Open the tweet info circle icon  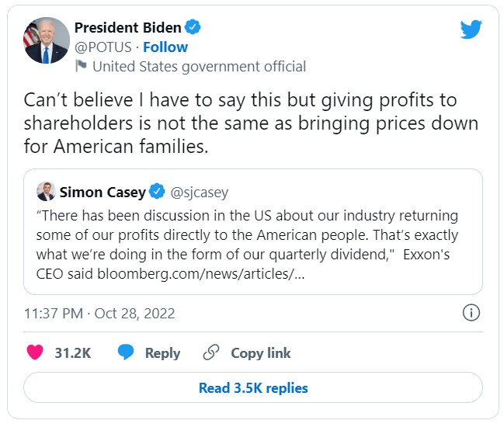pyautogui.click(x=471, y=313)
